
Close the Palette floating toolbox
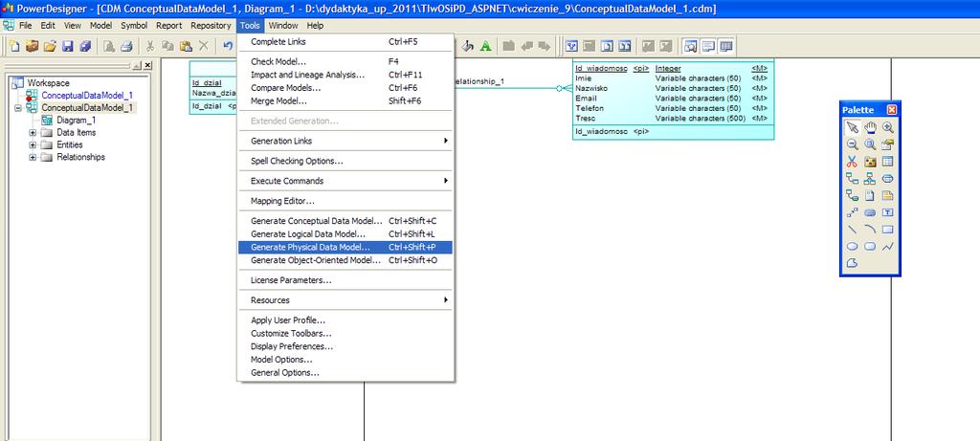coord(892,110)
